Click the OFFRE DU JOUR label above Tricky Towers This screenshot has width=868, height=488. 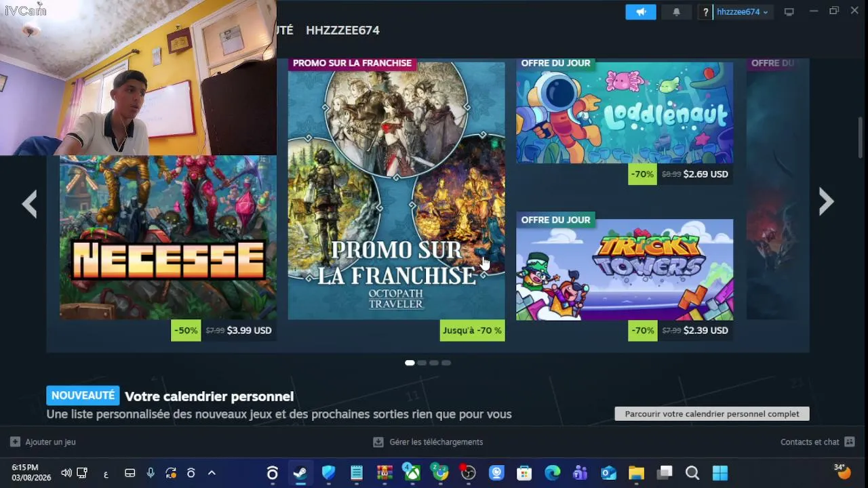555,220
